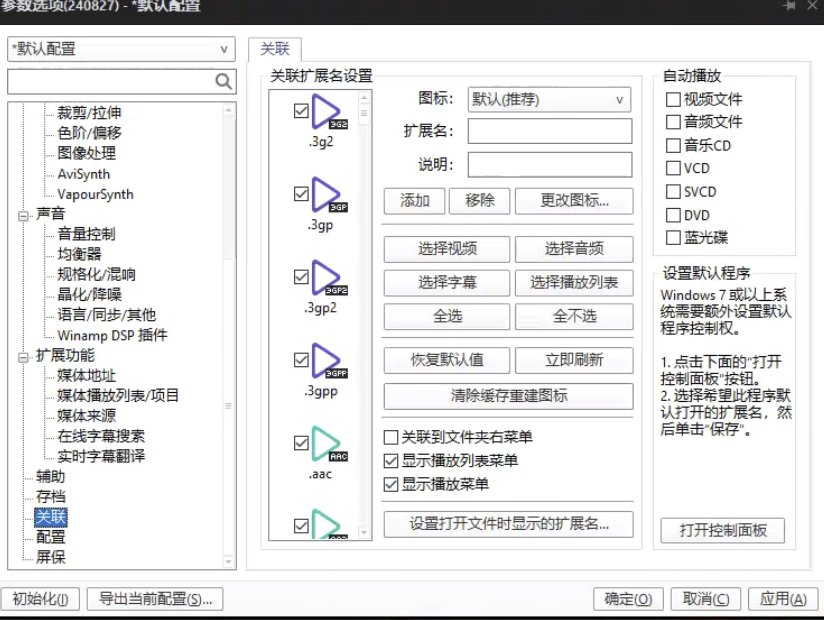Select 屏保 in settings tree
The image size is (824, 620).
50,557
